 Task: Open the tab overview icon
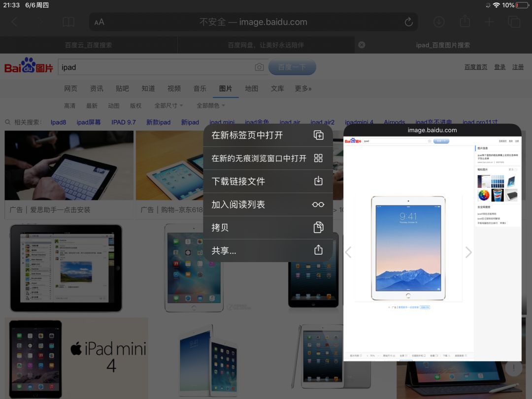pos(514,22)
